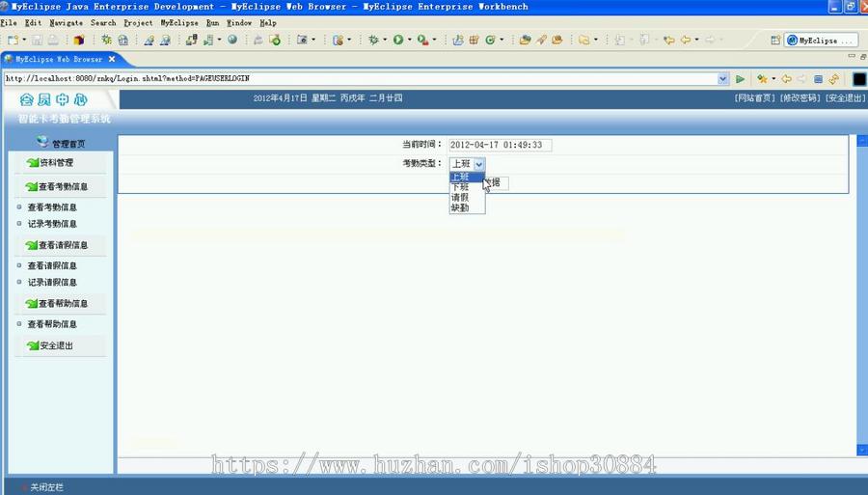
Task: Open the Navigate menu
Action: coord(66,23)
